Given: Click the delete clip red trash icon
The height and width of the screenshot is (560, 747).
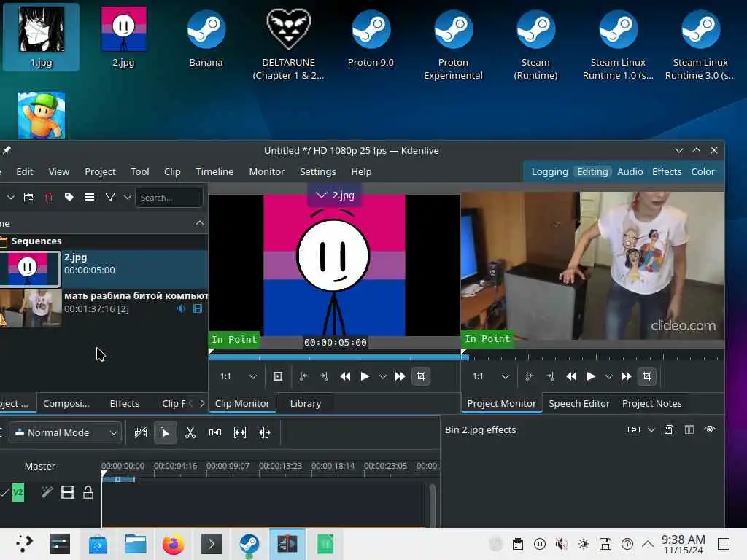Looking at the screenshot, I should coord(49,197).
